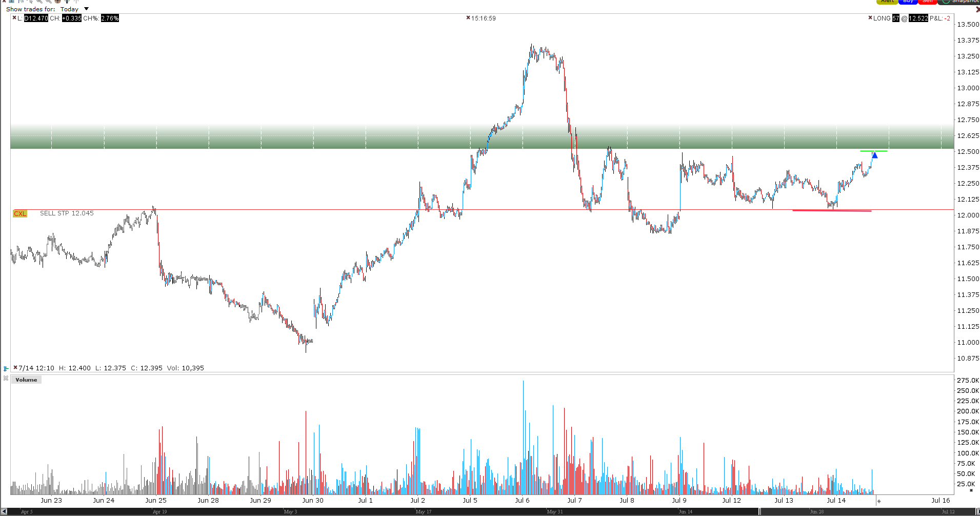Dismiss the 7/14 12:10 bar data readout

pyautogui.click(x=15, y=368)
